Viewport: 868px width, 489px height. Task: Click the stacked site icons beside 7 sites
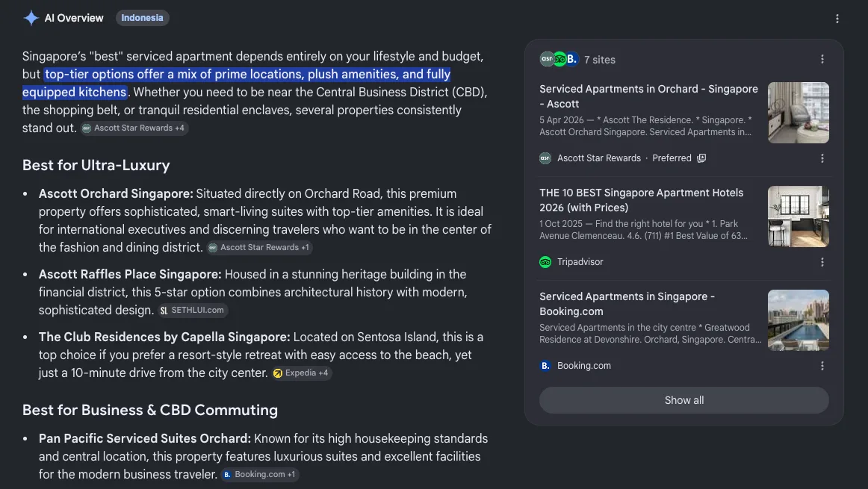[x=559, y=59]
